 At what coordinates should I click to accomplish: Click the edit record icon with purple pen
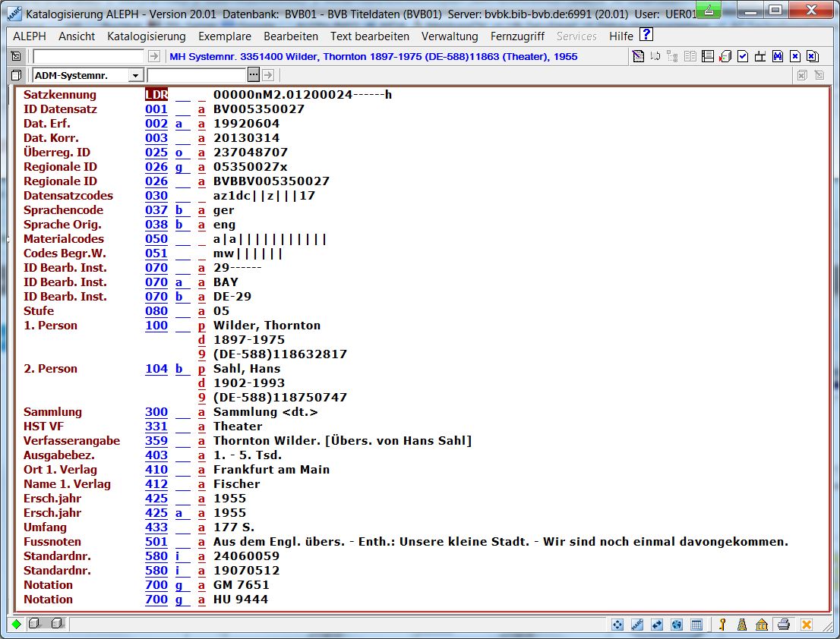(638, 57)
